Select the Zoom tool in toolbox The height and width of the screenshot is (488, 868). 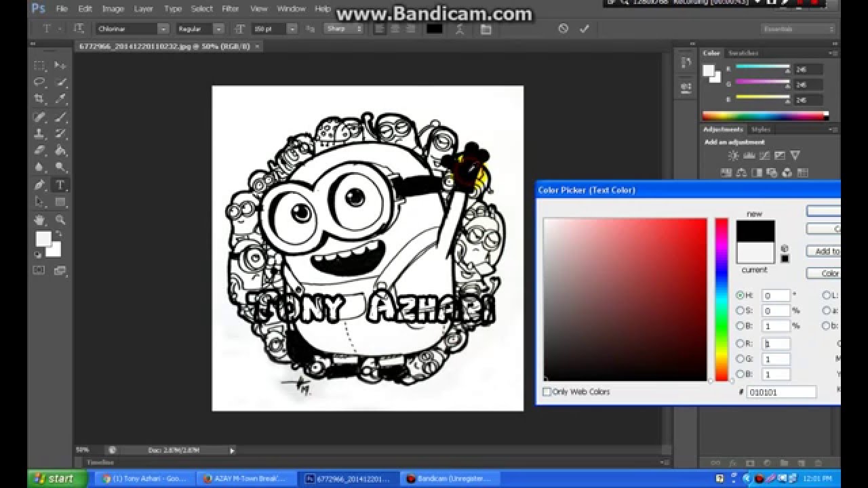[x=60, y=220]
